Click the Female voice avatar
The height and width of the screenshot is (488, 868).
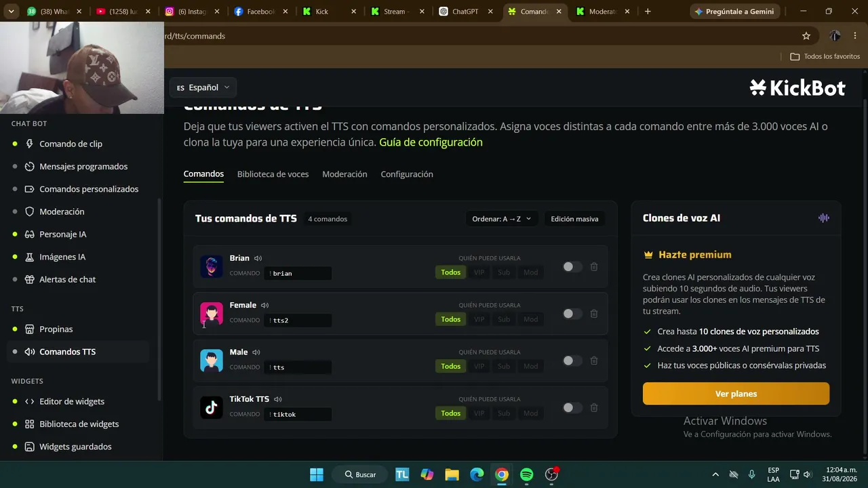[x=212, y=313]
